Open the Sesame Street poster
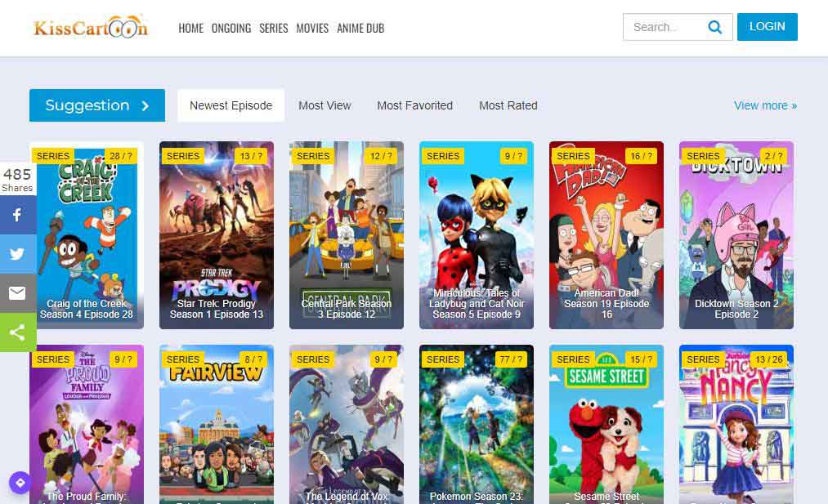828x504 pixels. tap(606, 425)
